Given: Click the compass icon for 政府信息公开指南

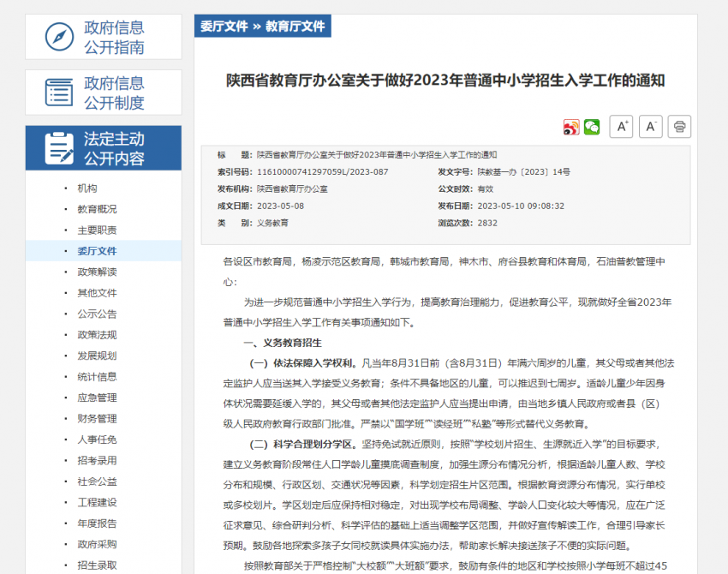Looking at the screenshot, I should (x=59, y=37).
